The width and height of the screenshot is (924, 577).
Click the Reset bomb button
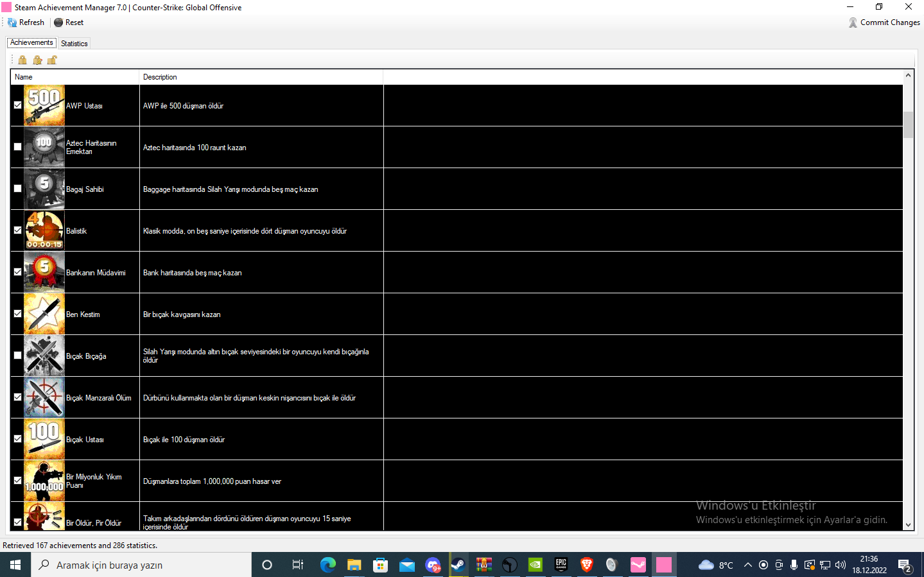coord(69,22)
